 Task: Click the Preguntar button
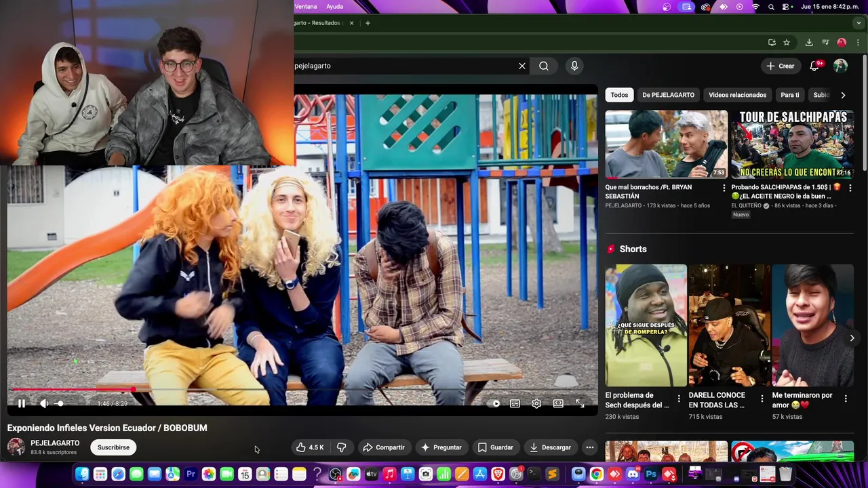(441, 447)
